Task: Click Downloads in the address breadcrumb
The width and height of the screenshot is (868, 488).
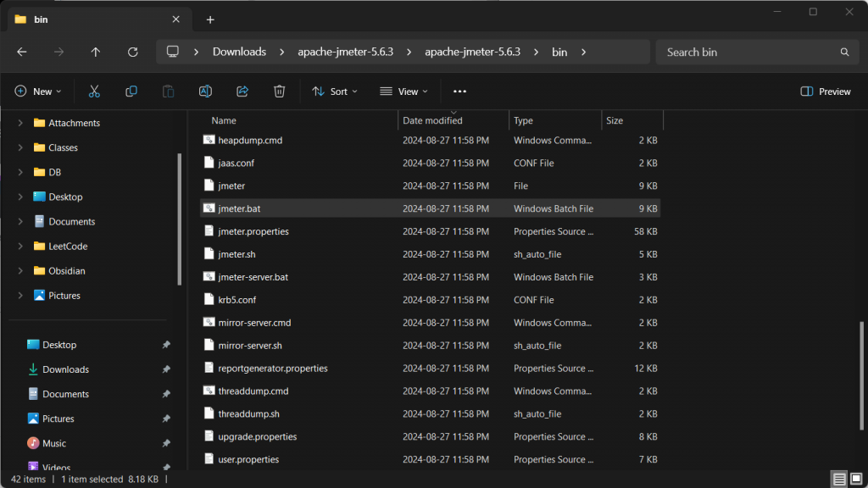Action: 239,52
